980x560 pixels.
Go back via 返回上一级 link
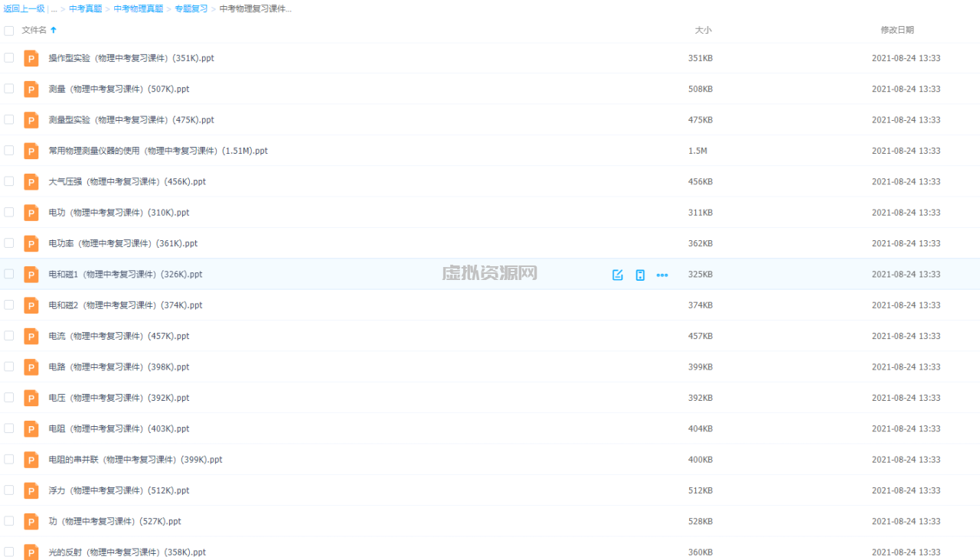(24, 9)
